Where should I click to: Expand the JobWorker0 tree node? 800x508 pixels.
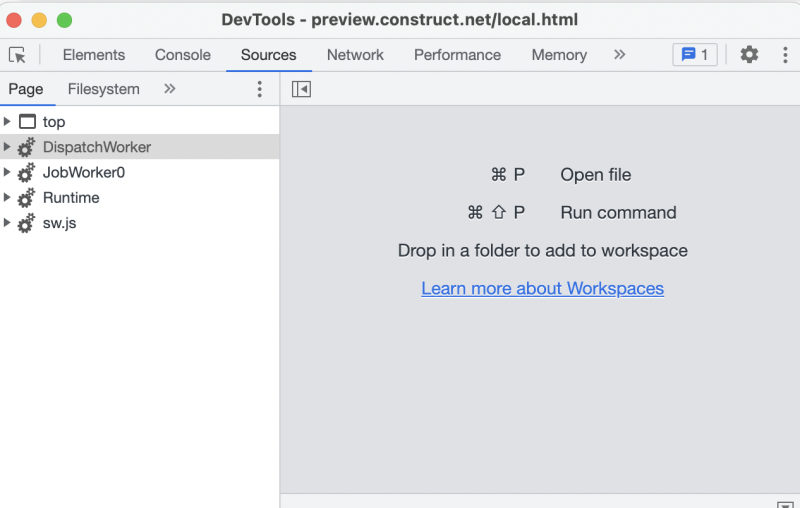7,172
